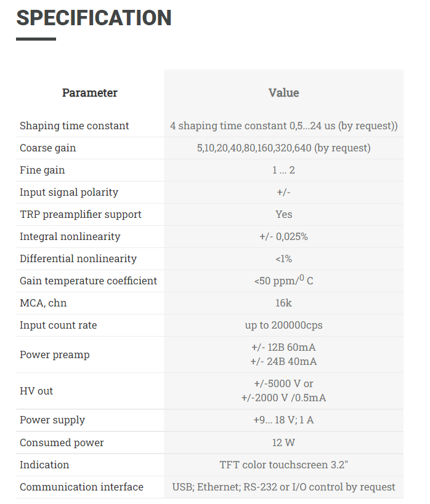Image resolution: width=430 pixels, height=504 pixels.
Task: Click the MCA, chn value 16k
Action: point(283,303)
